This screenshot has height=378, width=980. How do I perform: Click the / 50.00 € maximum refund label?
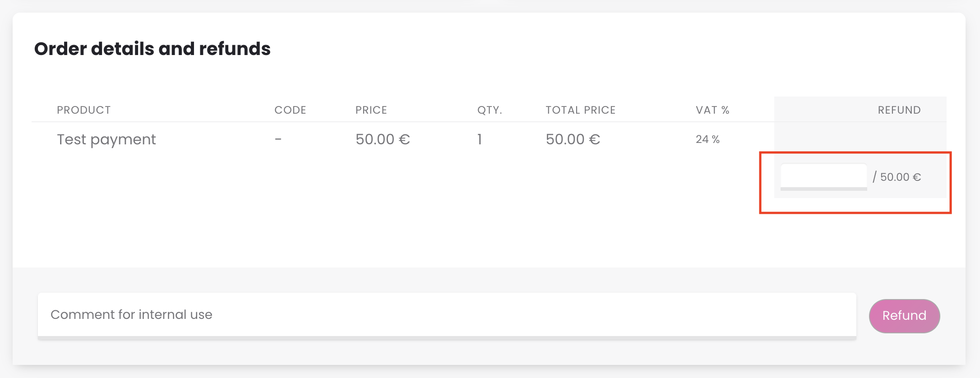click(897, 177)
